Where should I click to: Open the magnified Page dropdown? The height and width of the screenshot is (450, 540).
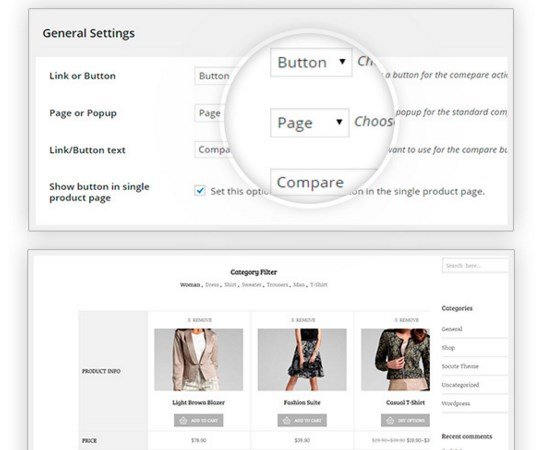click(x=310, y=123)
